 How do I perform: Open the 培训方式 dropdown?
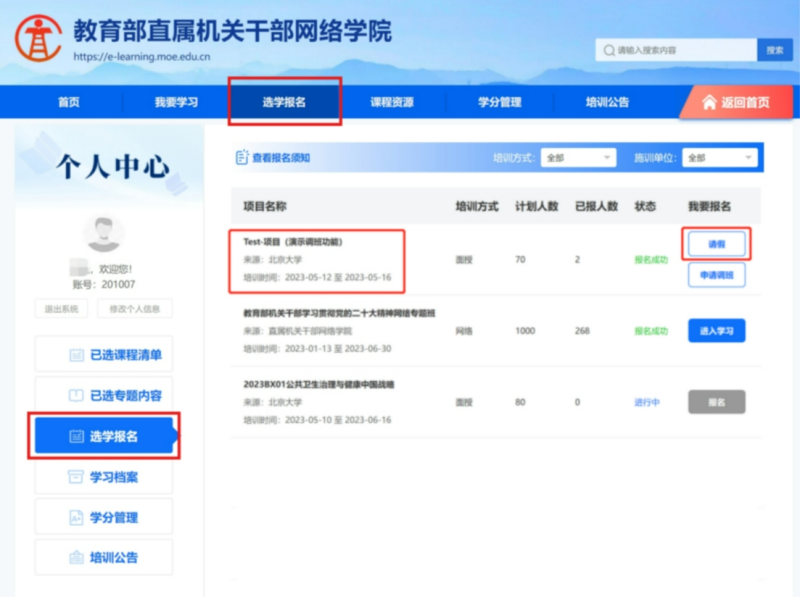pyautogui.click(x=579, y=158)
